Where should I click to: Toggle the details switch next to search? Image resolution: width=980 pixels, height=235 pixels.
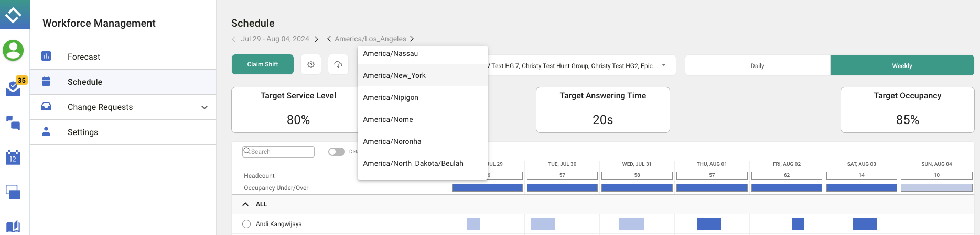pos(336,152)
